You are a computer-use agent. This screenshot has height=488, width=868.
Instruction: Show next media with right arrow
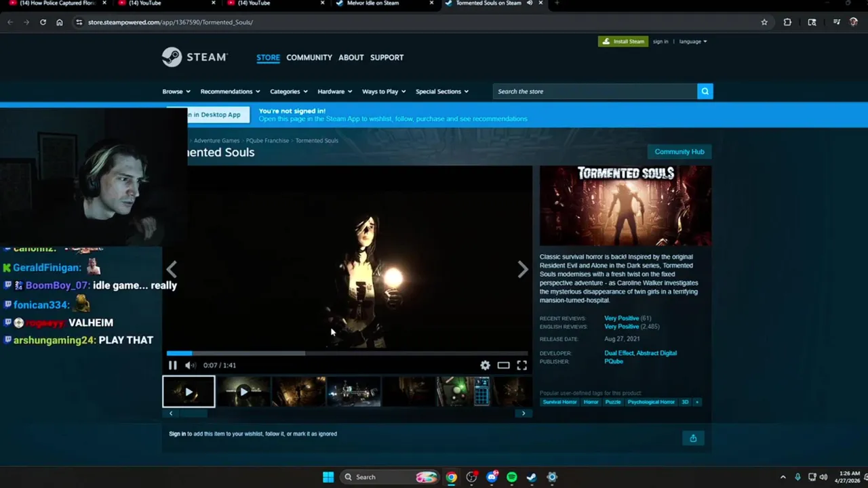coord(523,270)
